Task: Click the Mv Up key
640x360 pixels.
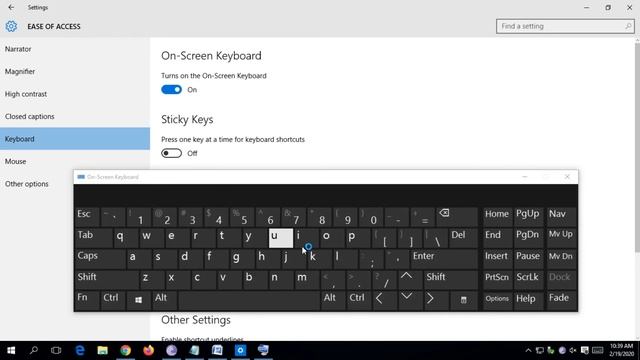Action: click(x=561, y=238)
